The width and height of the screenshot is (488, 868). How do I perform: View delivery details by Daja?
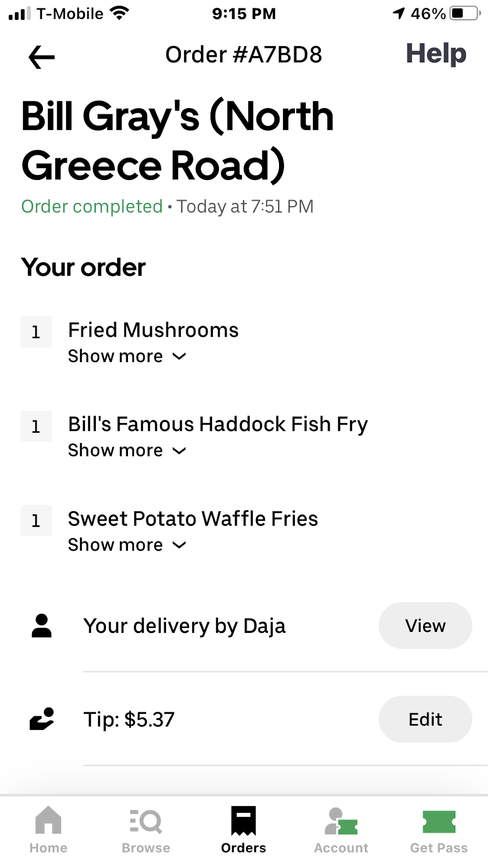425,626
